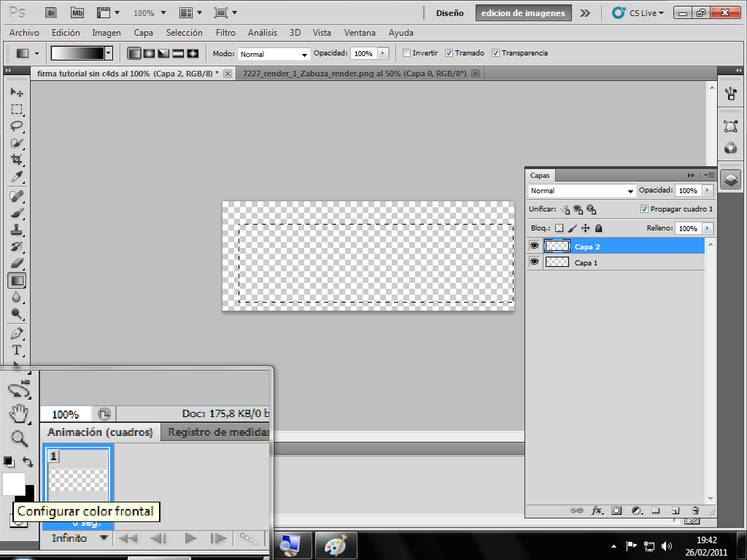
Task: Play the frame animation
Action: 190,538
